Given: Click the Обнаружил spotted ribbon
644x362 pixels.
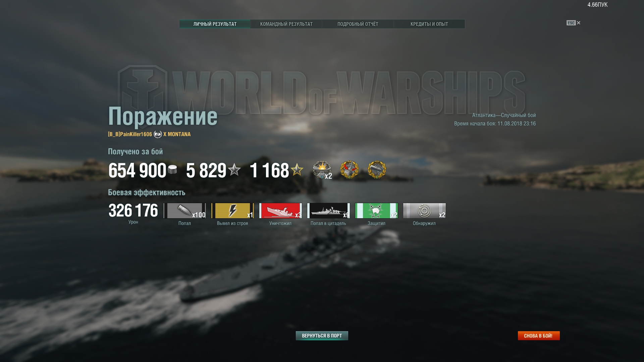Looking at the screenshot, I should [424, 210].
